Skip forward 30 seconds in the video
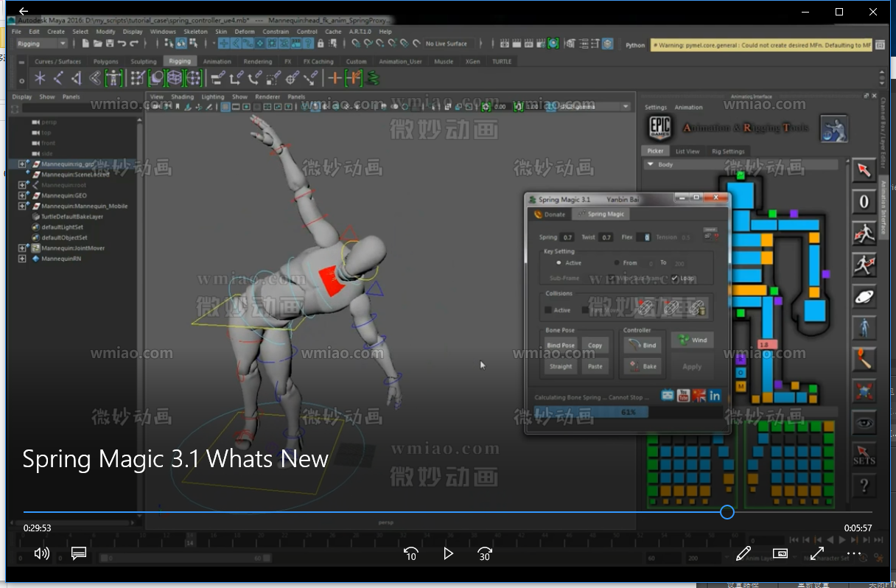Screen dimensions: 896x588 click(x=484, y=553)
